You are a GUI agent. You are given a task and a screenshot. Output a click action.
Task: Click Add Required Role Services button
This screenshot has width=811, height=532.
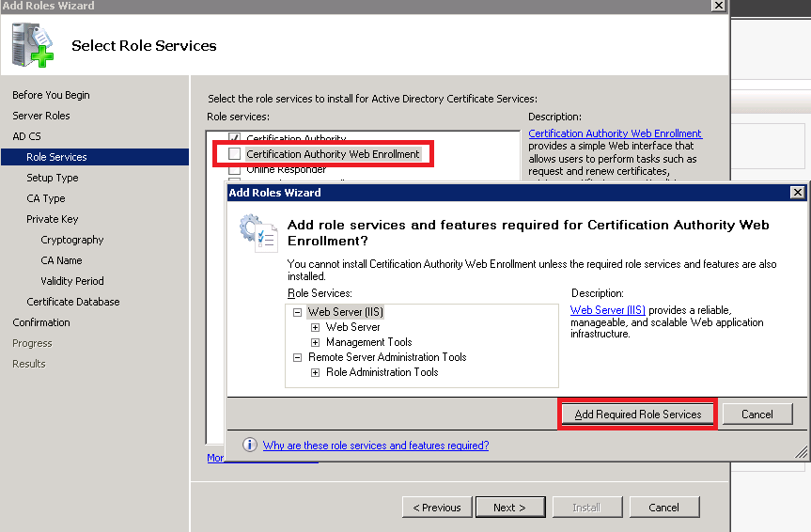pos(638,415)
